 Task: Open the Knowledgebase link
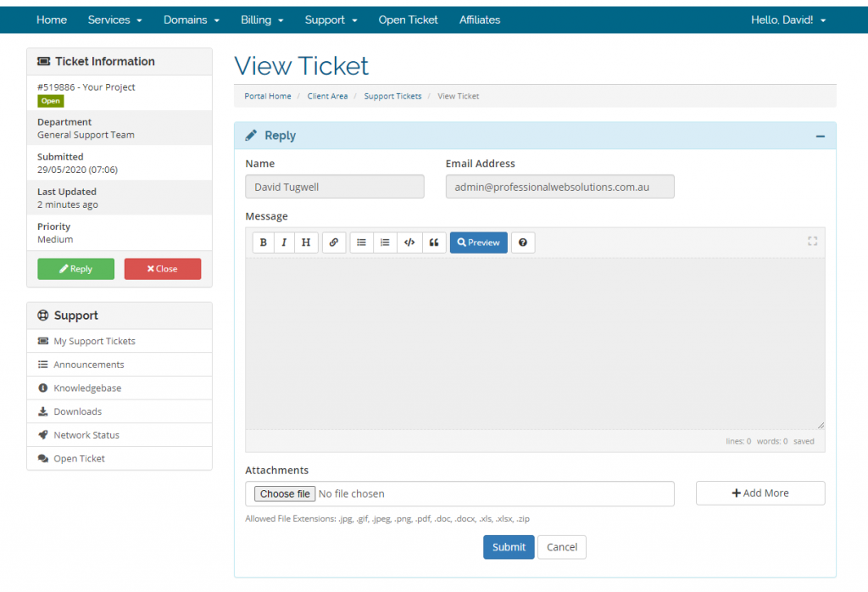coord(120,388)
